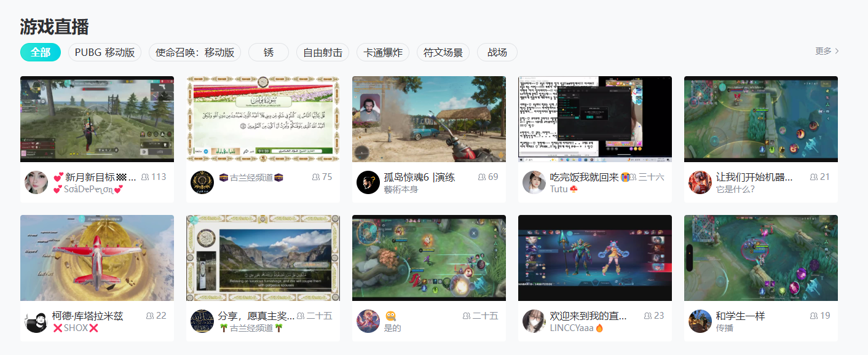868x355 pixels.
Task: Select the 锈 game tag
Action: (x=269, y=52)
